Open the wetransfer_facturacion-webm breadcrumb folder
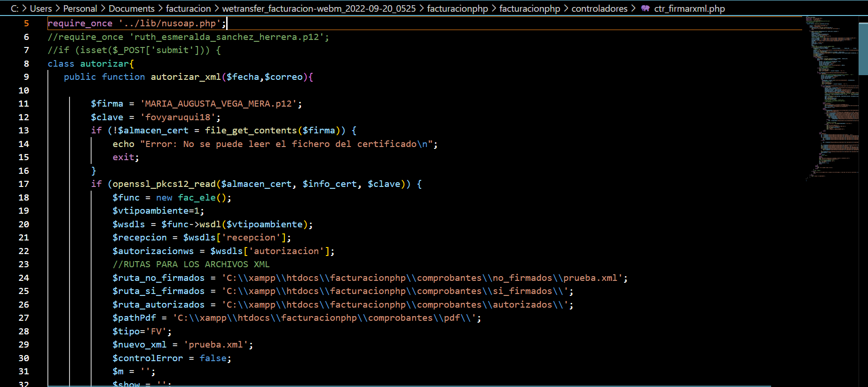This screenshot has width=868, height=387. tap(319, 8)
